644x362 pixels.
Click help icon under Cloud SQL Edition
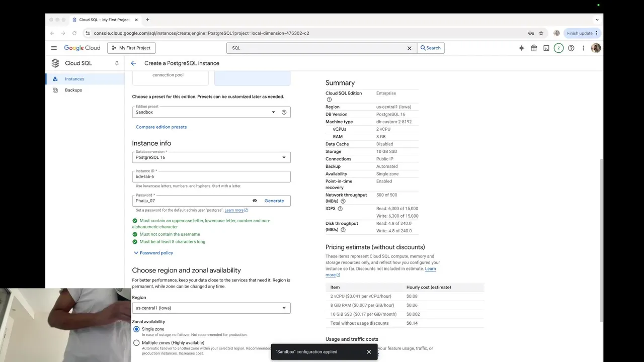(329, 100)
